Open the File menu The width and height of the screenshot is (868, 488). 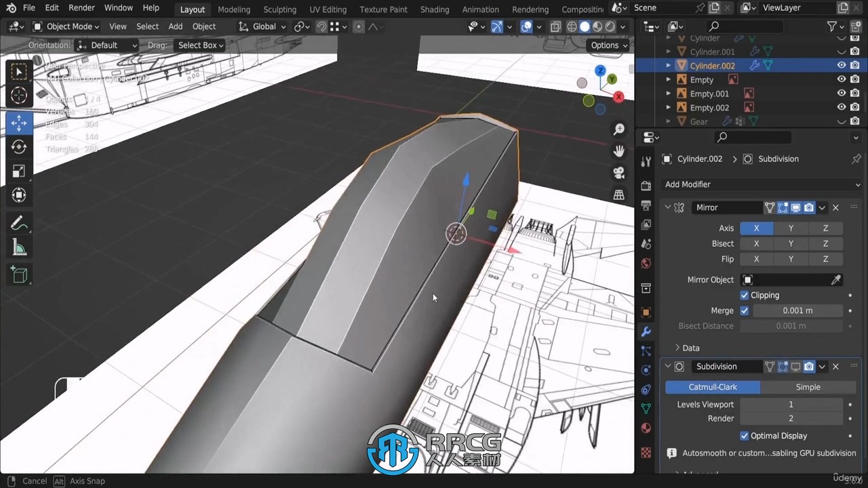click(28, 7)
